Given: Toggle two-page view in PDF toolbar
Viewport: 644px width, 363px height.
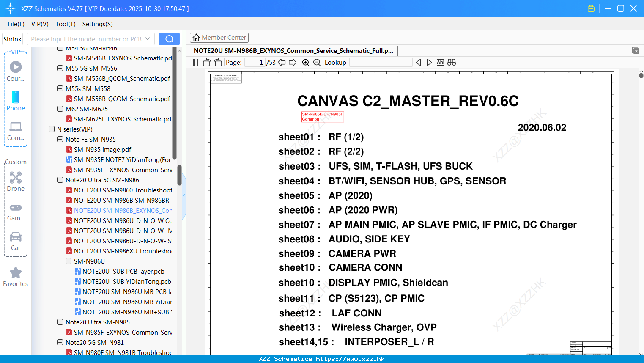Looking at the screenshot, I should click(x=194, y=63).
